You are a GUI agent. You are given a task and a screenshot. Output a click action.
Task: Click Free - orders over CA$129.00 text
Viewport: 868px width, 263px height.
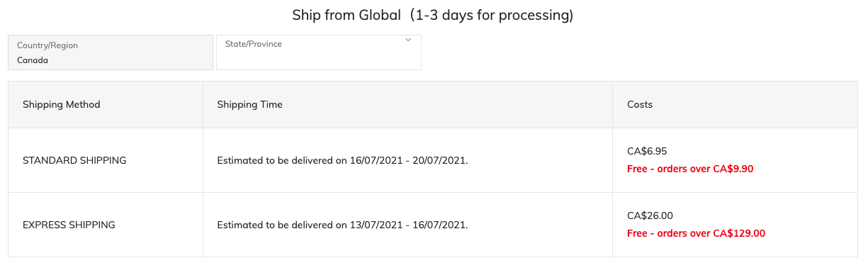click(x=697, y=233)
